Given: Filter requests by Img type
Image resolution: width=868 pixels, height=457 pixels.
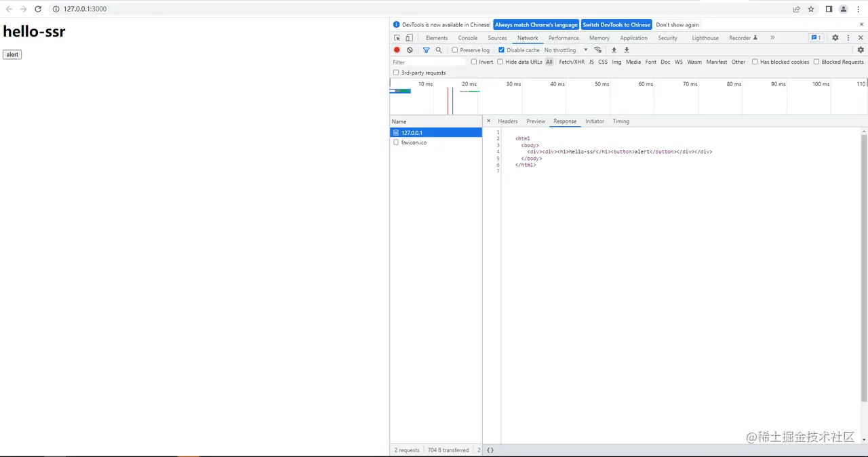Looking at the screenshot, I should point(616,62).
